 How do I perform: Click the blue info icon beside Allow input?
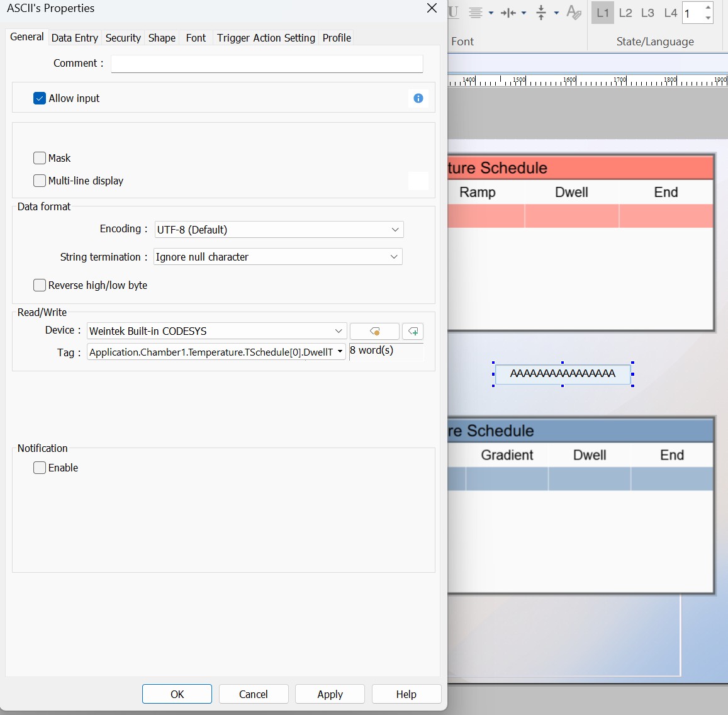click(418, 98)
